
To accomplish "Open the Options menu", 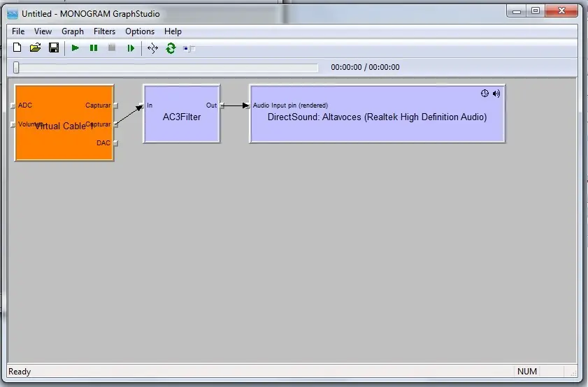I will pos(140,31).
